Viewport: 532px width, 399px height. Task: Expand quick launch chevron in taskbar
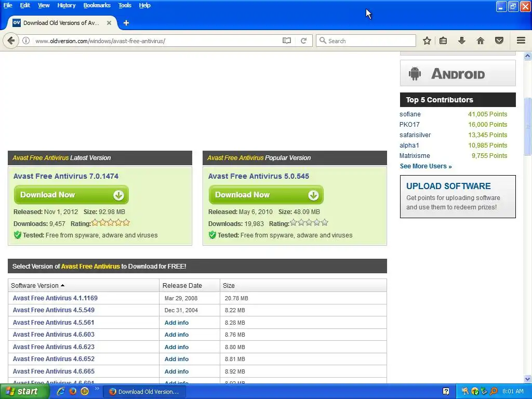97,389
